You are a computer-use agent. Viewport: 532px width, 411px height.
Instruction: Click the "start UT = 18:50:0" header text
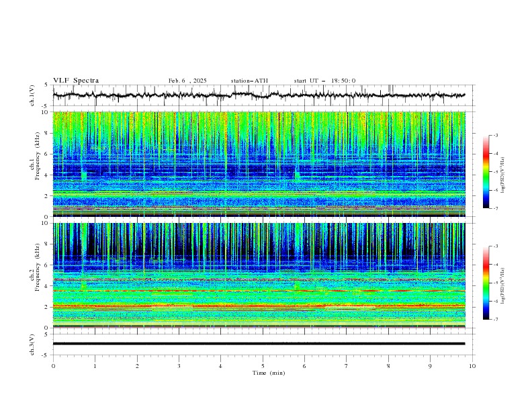click(324, 81)
